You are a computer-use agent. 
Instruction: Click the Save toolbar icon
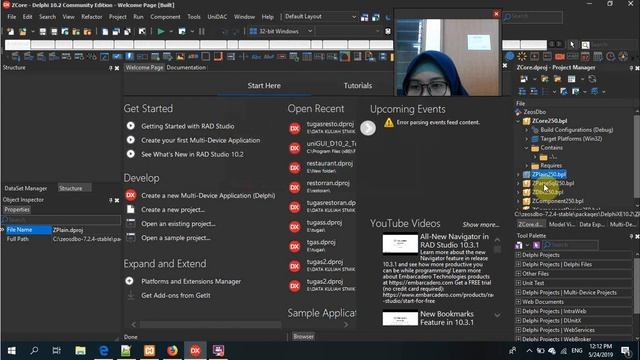tap(42, 31)
